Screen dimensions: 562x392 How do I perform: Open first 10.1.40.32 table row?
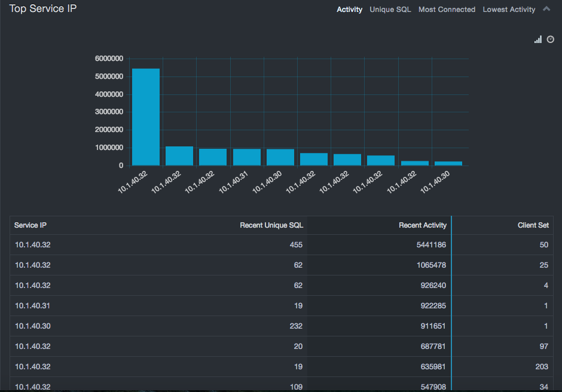tap(33, 245)
